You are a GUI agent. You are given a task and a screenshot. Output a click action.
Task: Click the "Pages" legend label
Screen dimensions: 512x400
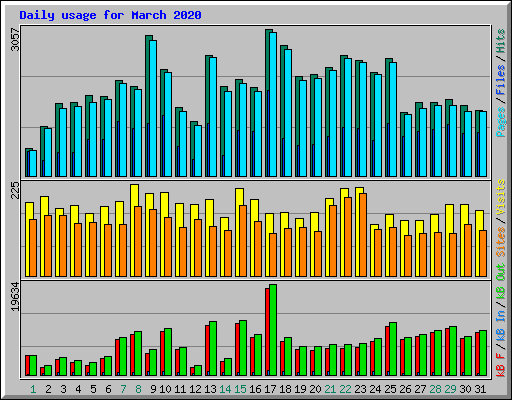coord(501,122)
